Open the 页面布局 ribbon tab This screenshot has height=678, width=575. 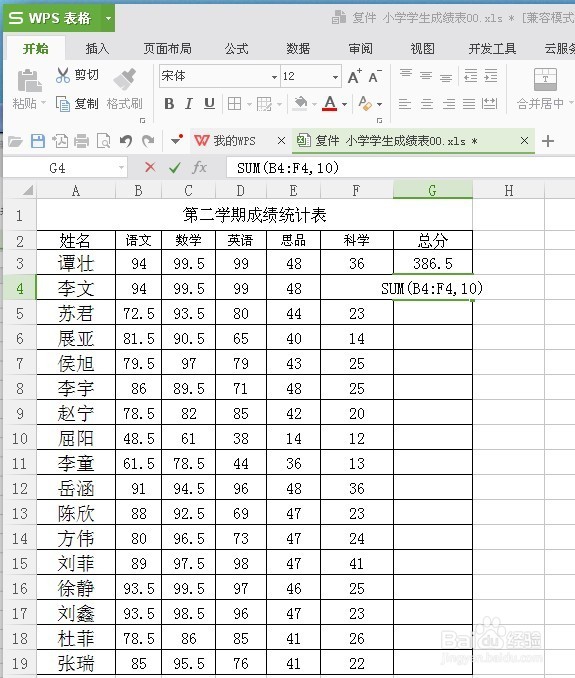click(x=168, y=48)
